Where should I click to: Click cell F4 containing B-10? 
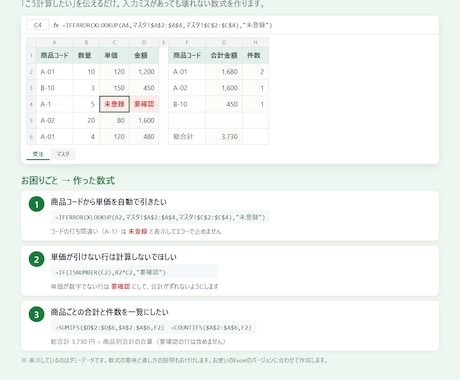pos(187,104)
